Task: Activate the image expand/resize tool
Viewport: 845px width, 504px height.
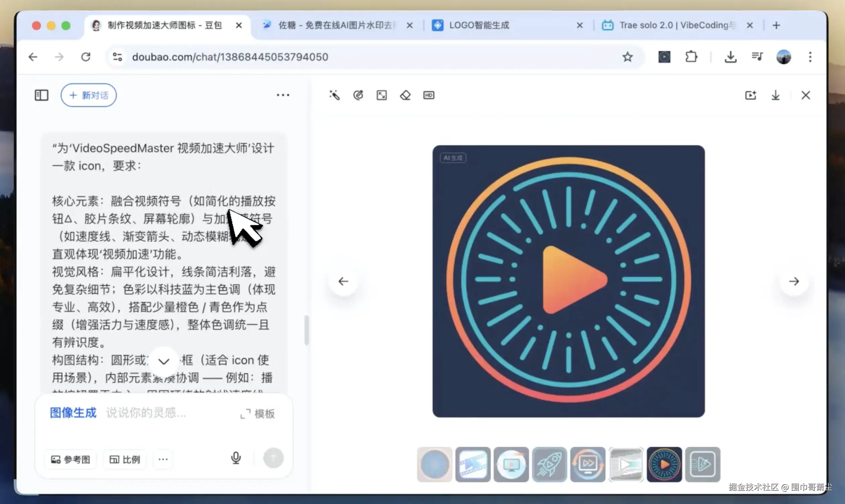Action: tap(382, 96)
